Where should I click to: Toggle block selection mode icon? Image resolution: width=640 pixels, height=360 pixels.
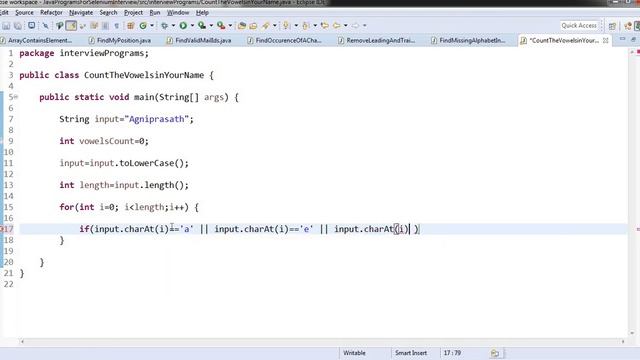(x=105, y=26)
